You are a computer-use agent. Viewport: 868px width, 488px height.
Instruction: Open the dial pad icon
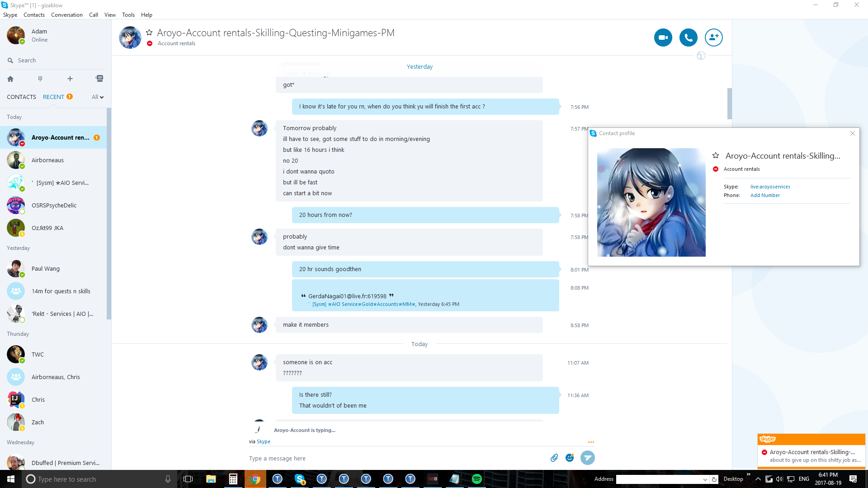[x=40, y=79]
